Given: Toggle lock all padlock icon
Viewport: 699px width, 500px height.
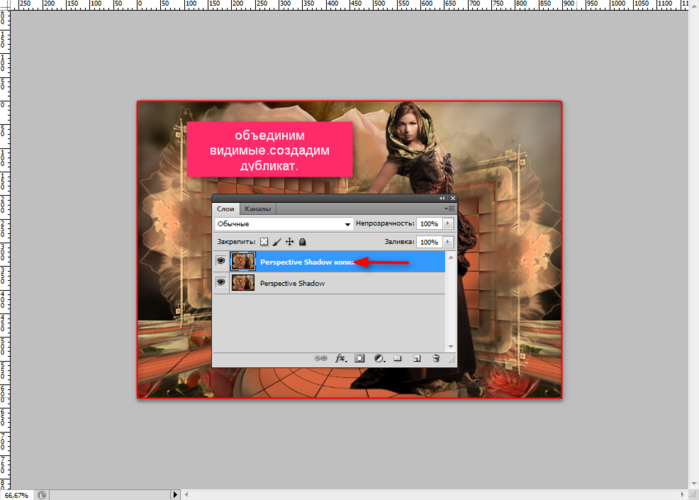Looking at the screenshot, I should pyautogui.click(x=302, y=242).
